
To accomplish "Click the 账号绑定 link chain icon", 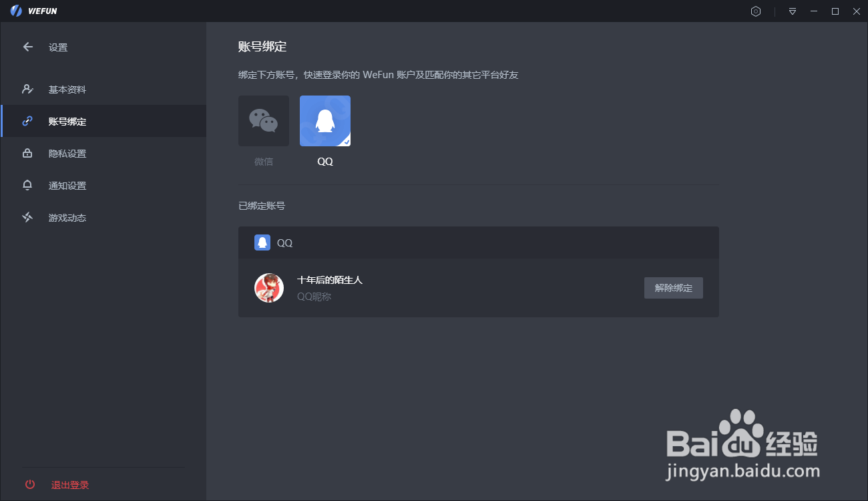I will 27,122.
